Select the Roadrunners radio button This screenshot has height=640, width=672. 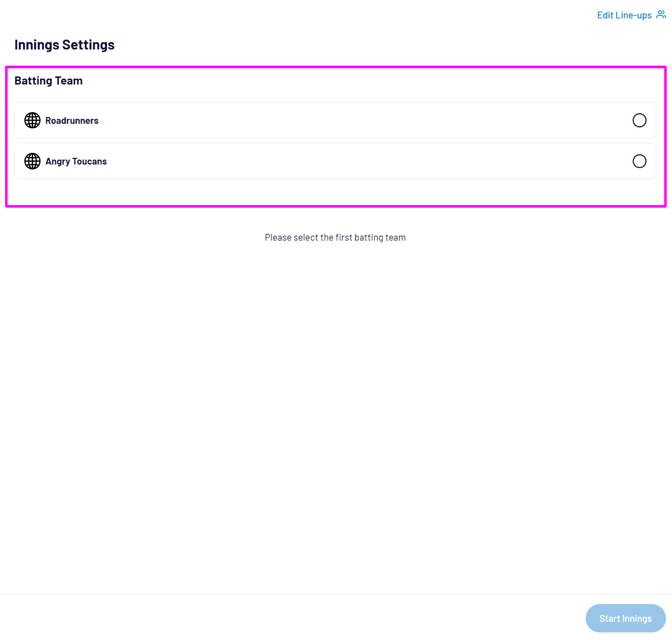point(639,120)
